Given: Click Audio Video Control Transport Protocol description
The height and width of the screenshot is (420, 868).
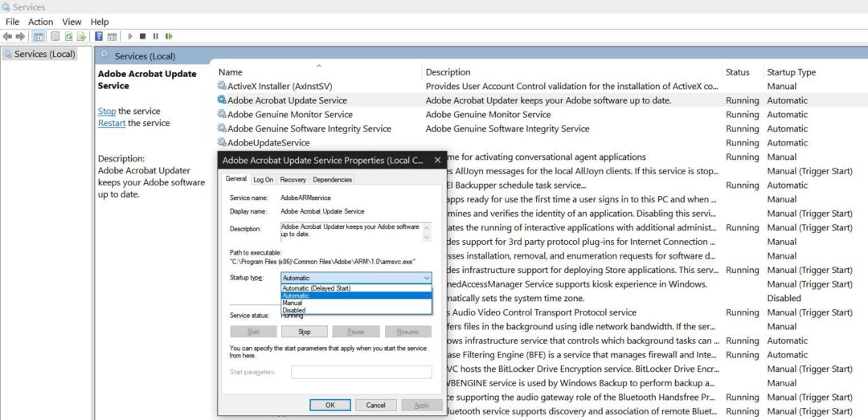Looking at the screenshot, I should 542,312.
